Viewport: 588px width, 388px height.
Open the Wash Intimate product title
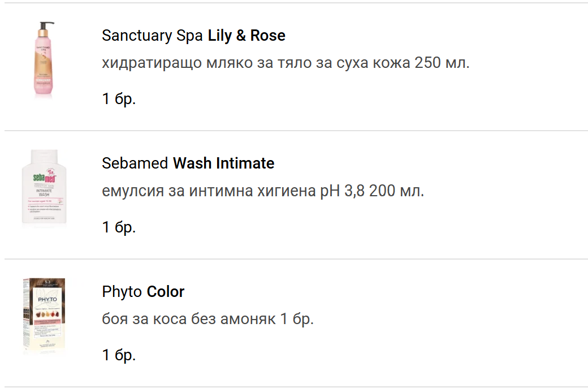coord(223,163)
